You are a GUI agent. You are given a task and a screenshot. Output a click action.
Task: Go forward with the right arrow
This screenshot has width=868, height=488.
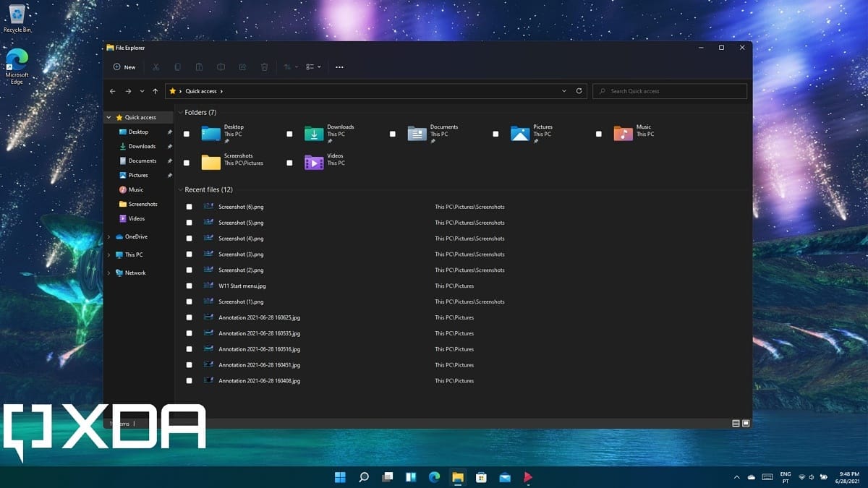point(128,91)
